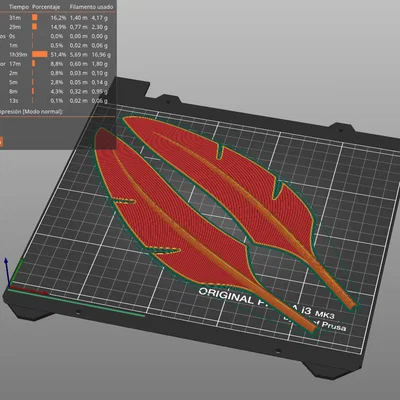Viewport: 400px width, 400px height.
Task: Click the 1,40 m filament length
Action: pyautogui.click(x=79, y=18)
